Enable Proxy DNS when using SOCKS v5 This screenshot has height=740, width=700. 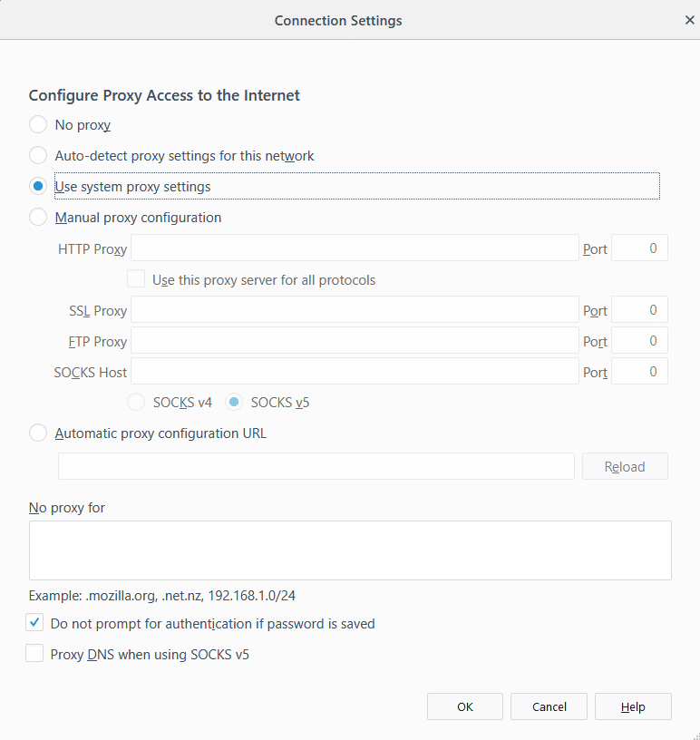click(34, 653)
